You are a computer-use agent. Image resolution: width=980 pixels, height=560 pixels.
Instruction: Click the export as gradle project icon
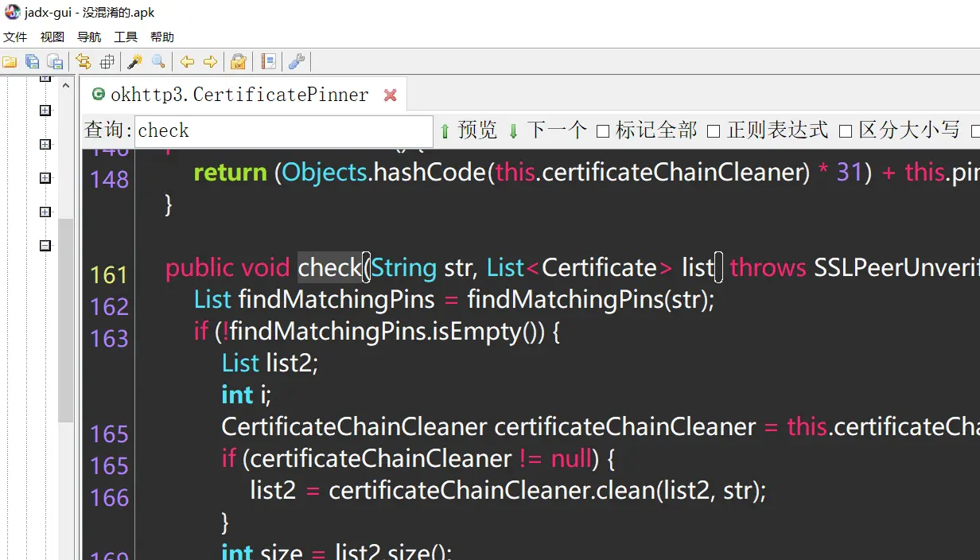(x=55, y=61)
